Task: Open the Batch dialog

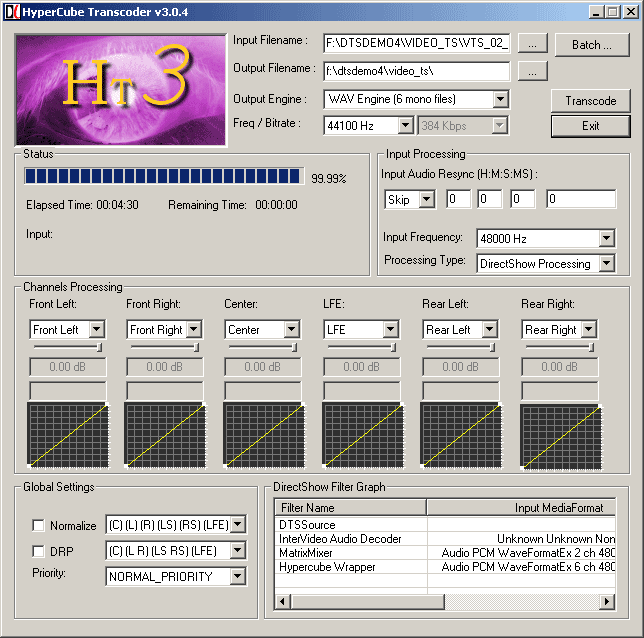Action: tap(591, 45)
